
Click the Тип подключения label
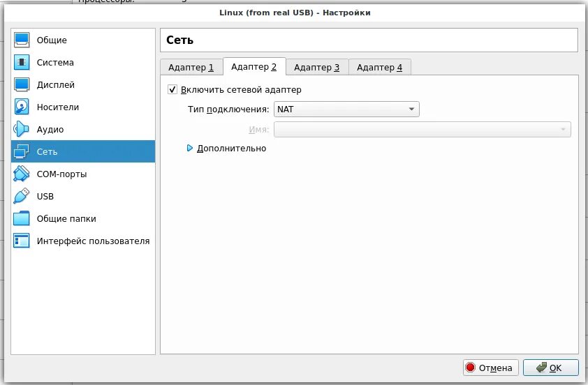228,110
